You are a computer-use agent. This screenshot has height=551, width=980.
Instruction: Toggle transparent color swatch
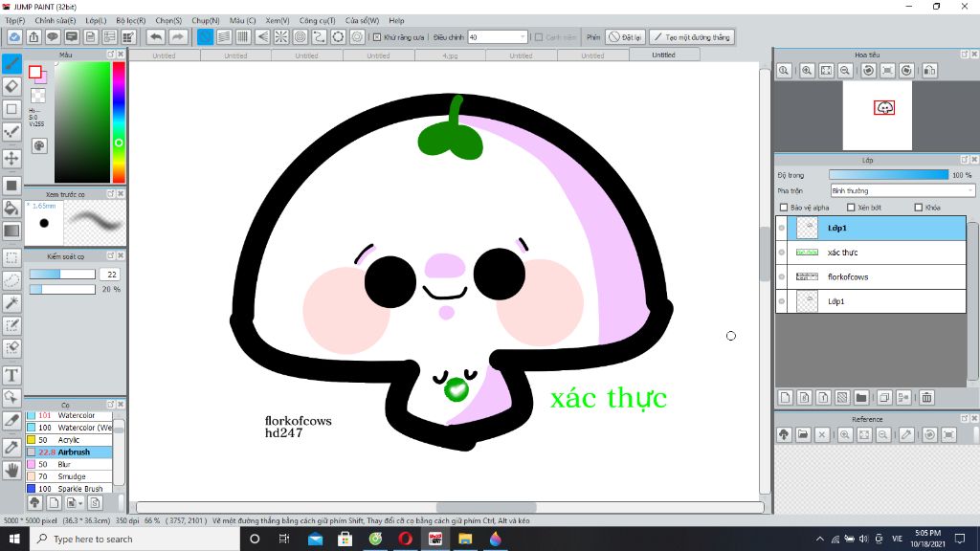point(38,96)
